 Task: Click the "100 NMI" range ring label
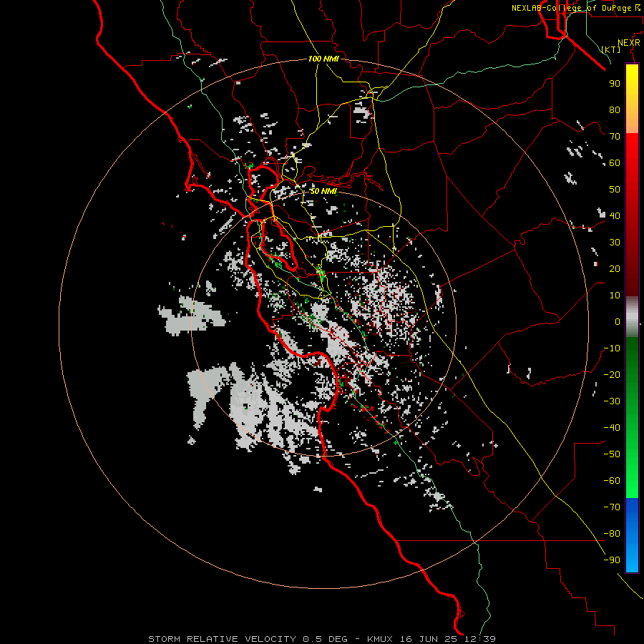[x=323, y=59]
